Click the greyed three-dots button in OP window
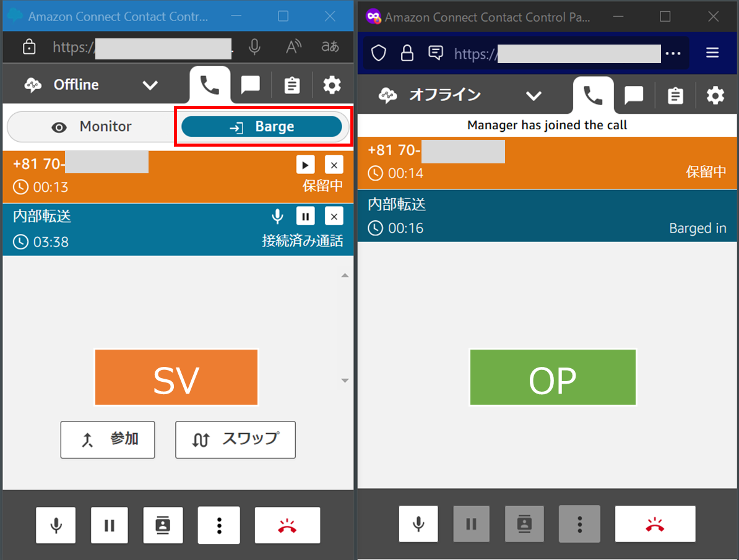This screenshot has width=739, height=560. tap(580, 523)
